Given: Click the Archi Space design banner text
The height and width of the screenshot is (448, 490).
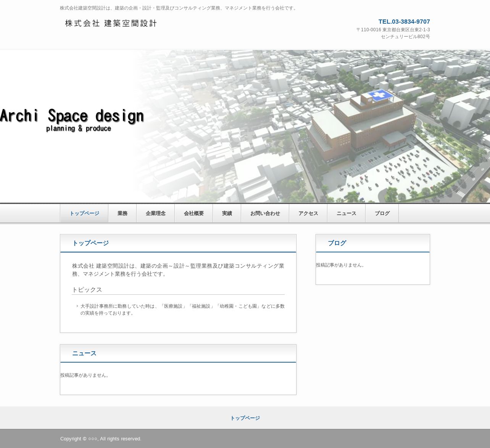Looking at the screenshot, I should click(x=72, y=116).
